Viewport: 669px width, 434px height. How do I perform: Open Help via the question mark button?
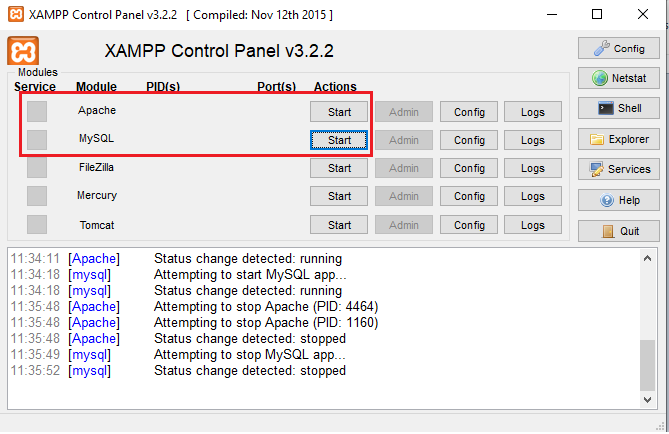click(619, 200)
